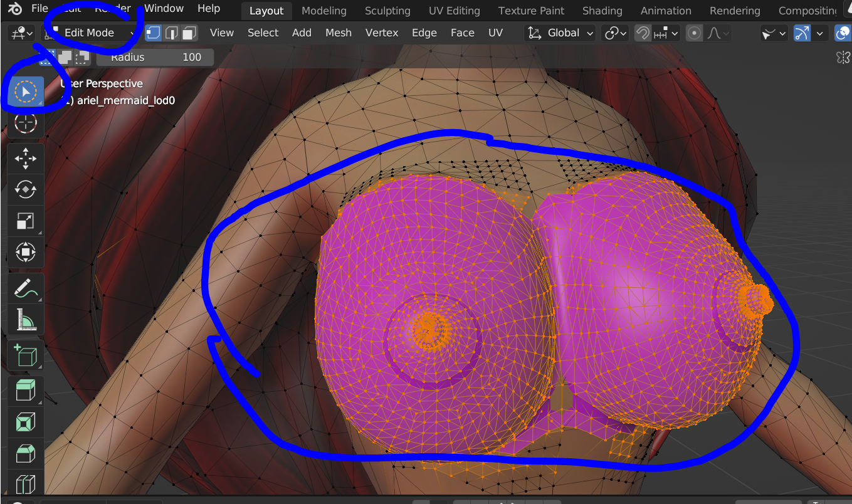Choose the combined Transform tool
Viewport: 852px width, 504px height.
point(26,252)
